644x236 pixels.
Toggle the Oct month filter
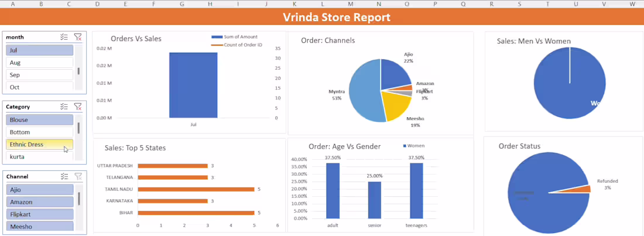coord(39,86)
